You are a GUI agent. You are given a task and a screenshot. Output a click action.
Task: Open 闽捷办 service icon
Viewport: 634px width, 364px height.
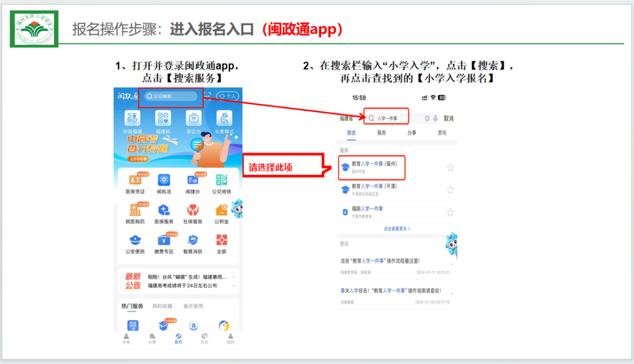point(193,180)
